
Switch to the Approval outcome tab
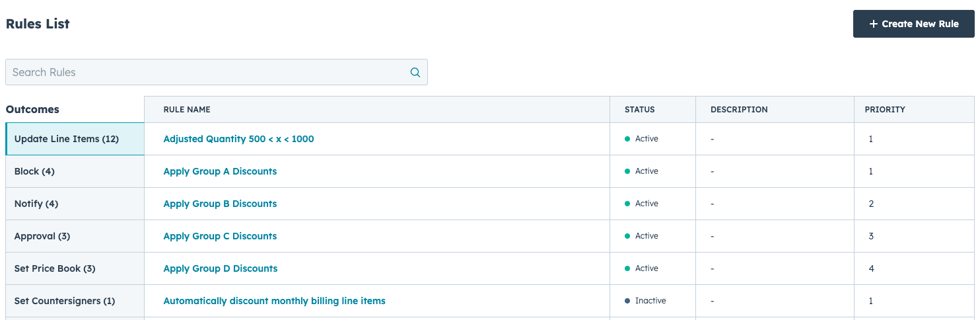42,236
